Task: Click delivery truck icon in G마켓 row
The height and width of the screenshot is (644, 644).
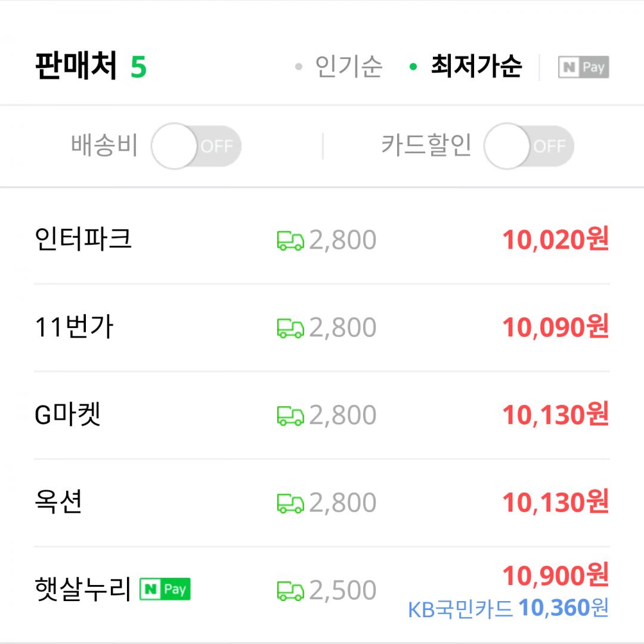Action: click(290, 416)
